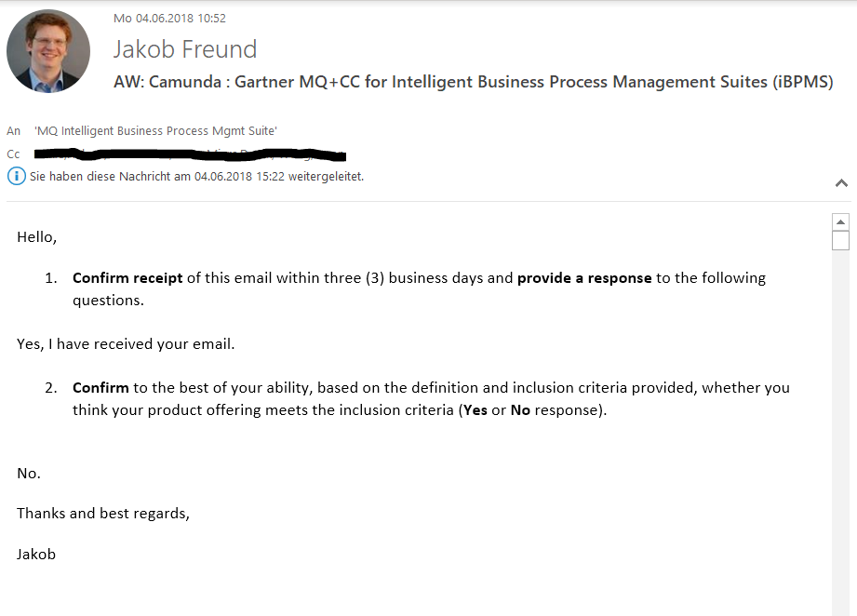Click 'Yes, I have received your email.' line
Viewport: 857px width, 616px height.
(x=126, y=344)
